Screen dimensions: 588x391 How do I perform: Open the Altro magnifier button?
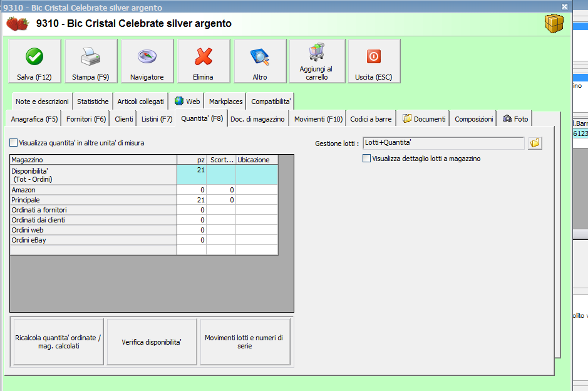pos(260,61)
